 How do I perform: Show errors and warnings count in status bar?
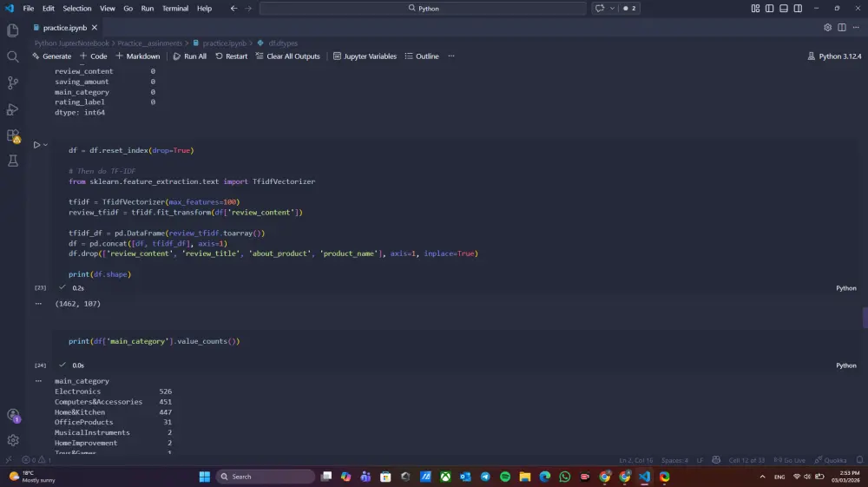pos(36,460)
